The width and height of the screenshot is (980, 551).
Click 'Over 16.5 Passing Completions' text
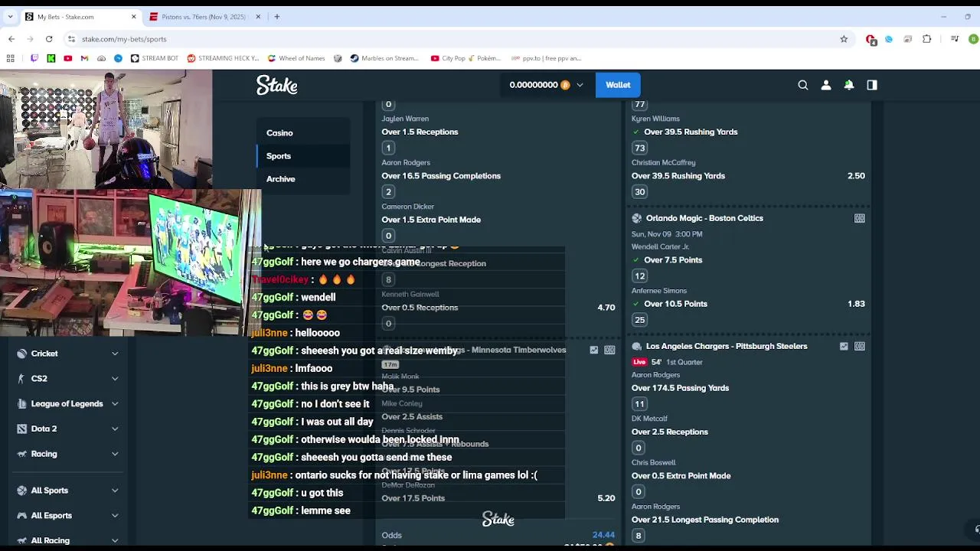[x=441, y=176]
